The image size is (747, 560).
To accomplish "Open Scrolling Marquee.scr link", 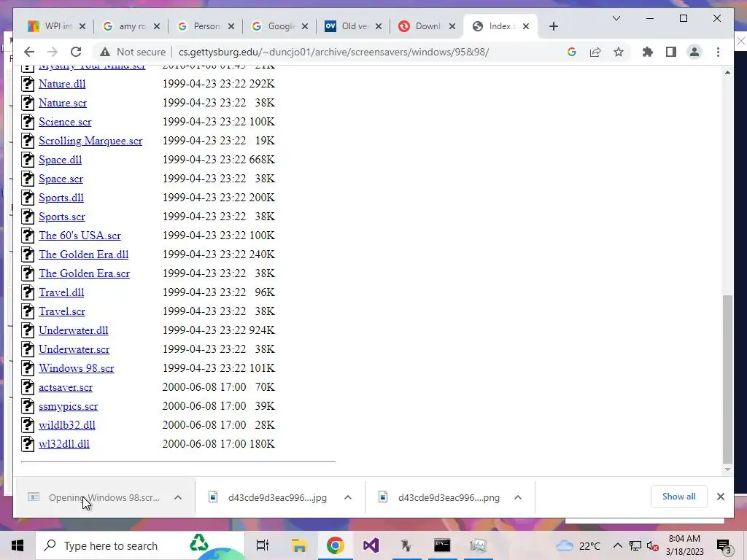I will 90,141.
